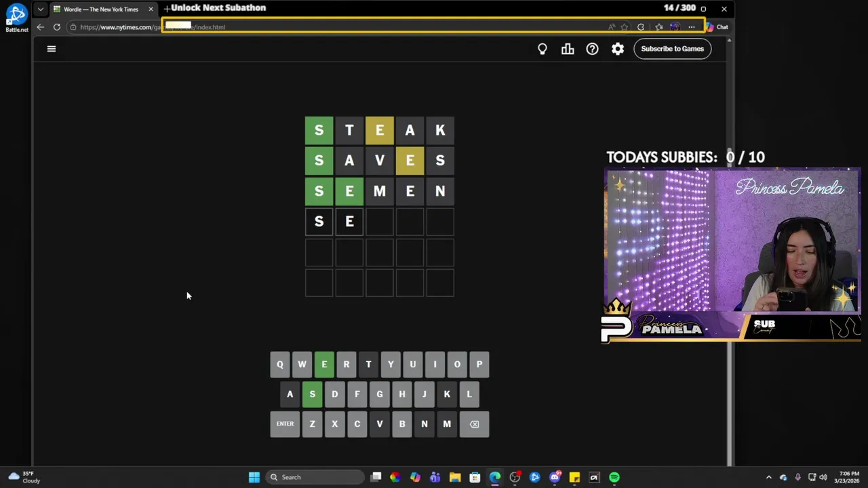Screen dimensions: 868x488
Task: Tap the F key on Wordle keyboard
Action: tap(357, 394)
